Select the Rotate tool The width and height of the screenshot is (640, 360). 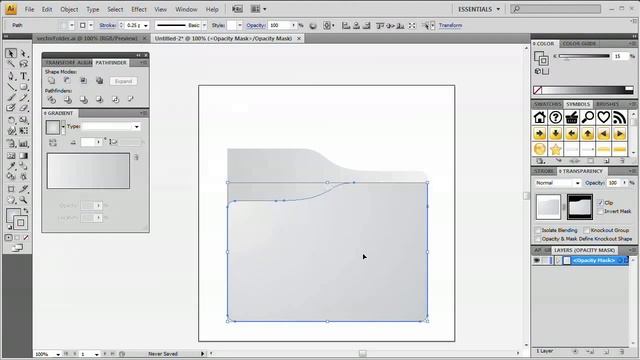tap(11, 120)
